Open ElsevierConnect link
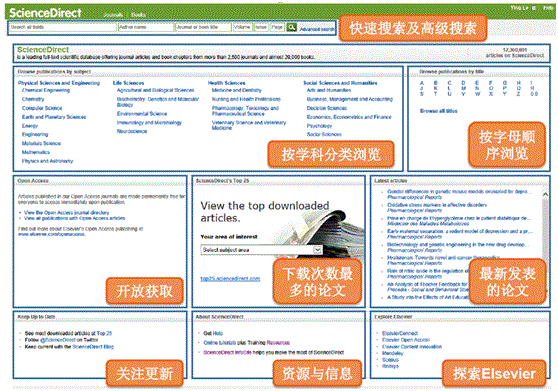 (x=400, y=333)
